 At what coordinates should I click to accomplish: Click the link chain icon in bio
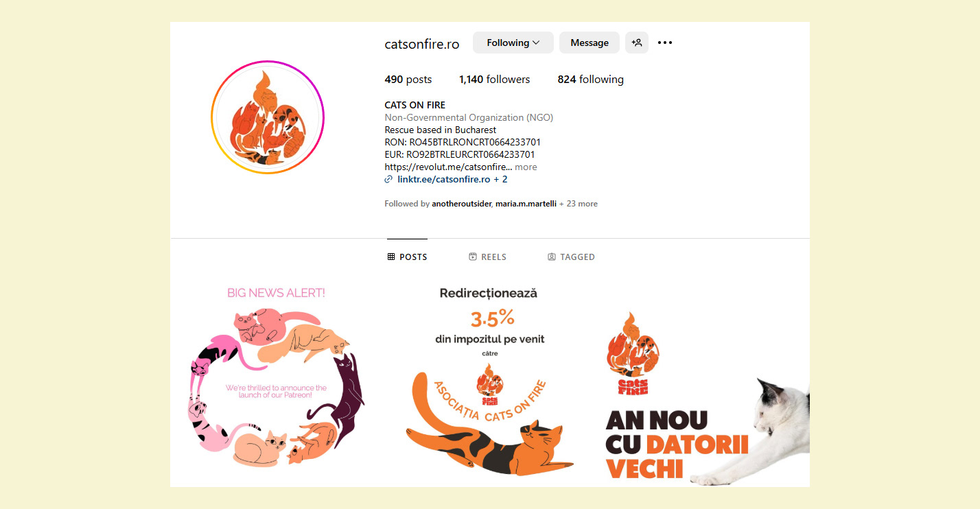[389, 179]
